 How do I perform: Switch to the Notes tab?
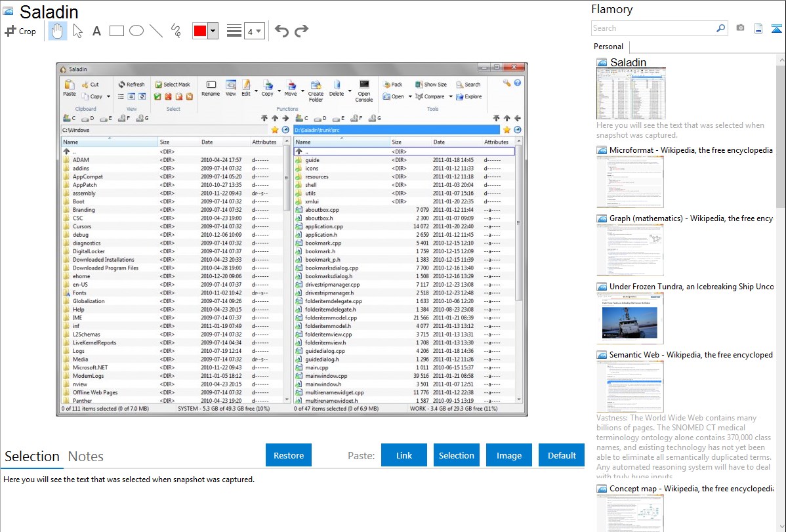[86, 457]
